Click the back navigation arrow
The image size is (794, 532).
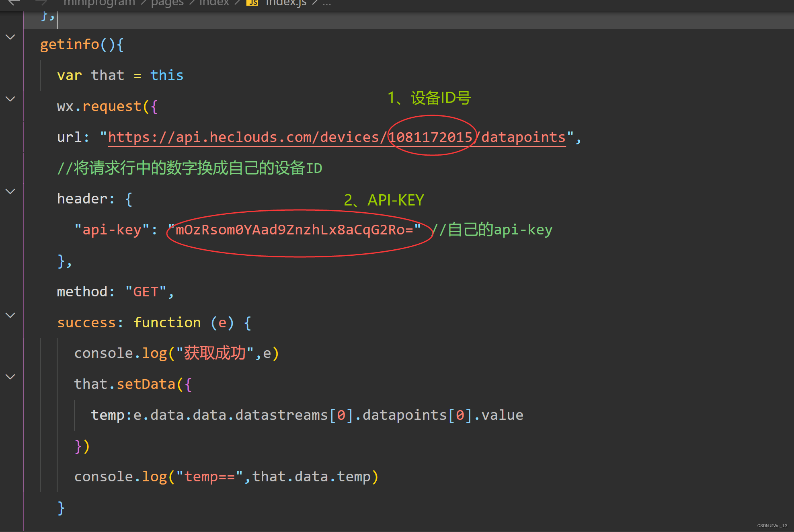click(14, 2)
